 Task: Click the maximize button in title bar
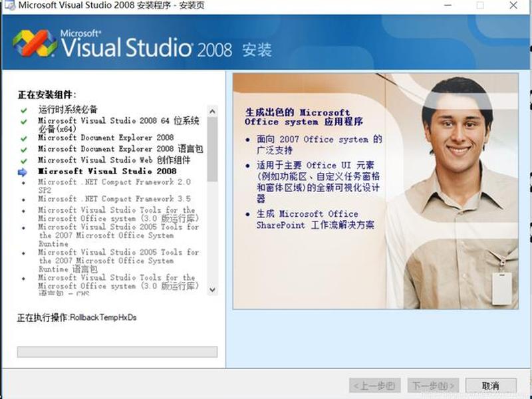480,5
